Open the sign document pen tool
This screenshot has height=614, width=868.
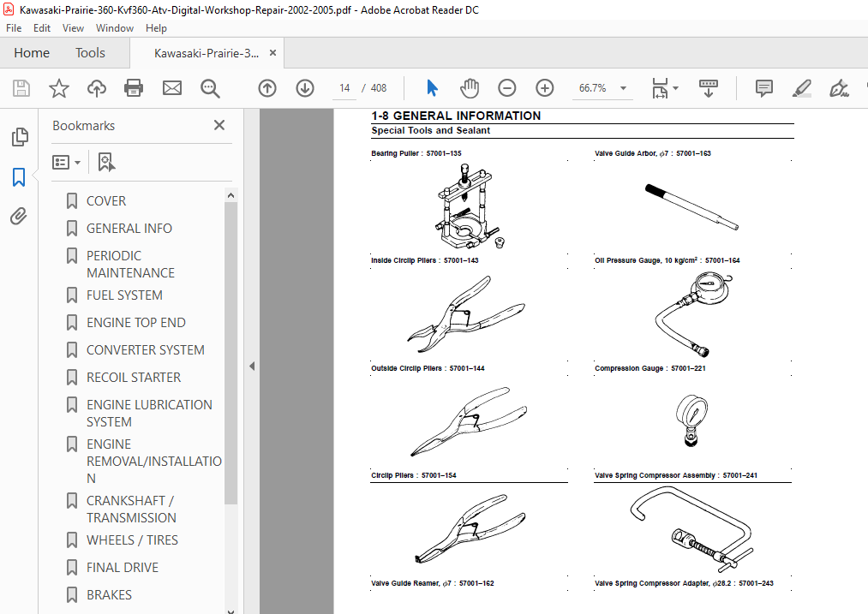pyautogui.click(x=839, y=88)
